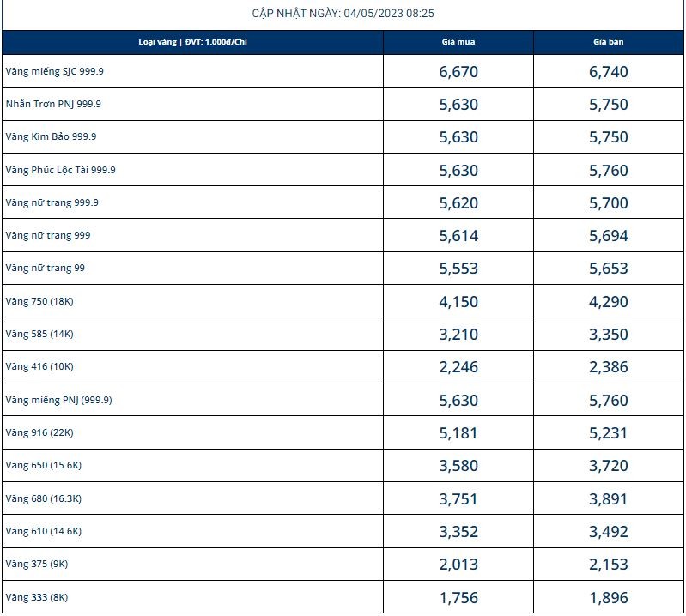Click the 8K sell price 1,896
This screenshot has width=686, height=616.
pyautogui.click(x=609, y=598)
